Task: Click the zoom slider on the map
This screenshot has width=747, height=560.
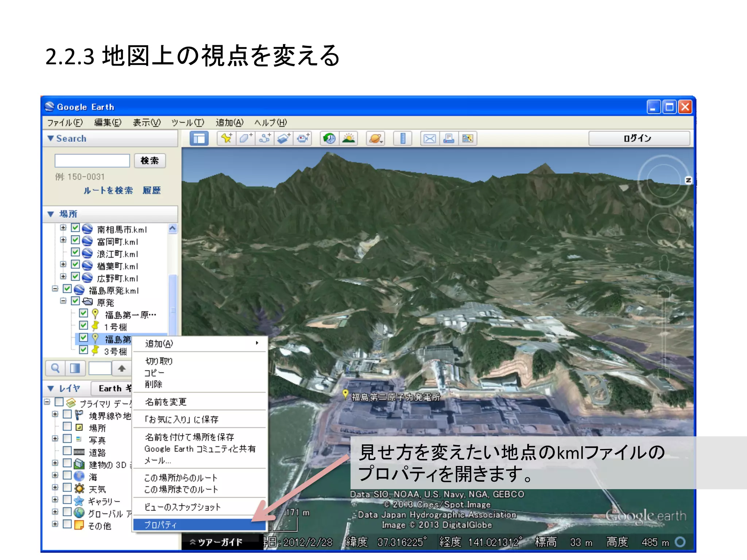Action: 664,334
